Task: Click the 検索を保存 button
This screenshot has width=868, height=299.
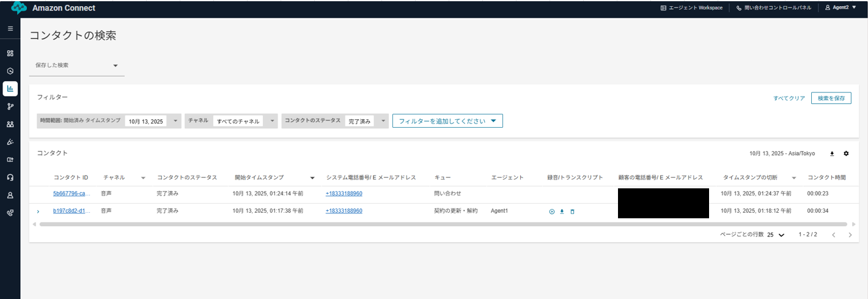Action: 831,98
